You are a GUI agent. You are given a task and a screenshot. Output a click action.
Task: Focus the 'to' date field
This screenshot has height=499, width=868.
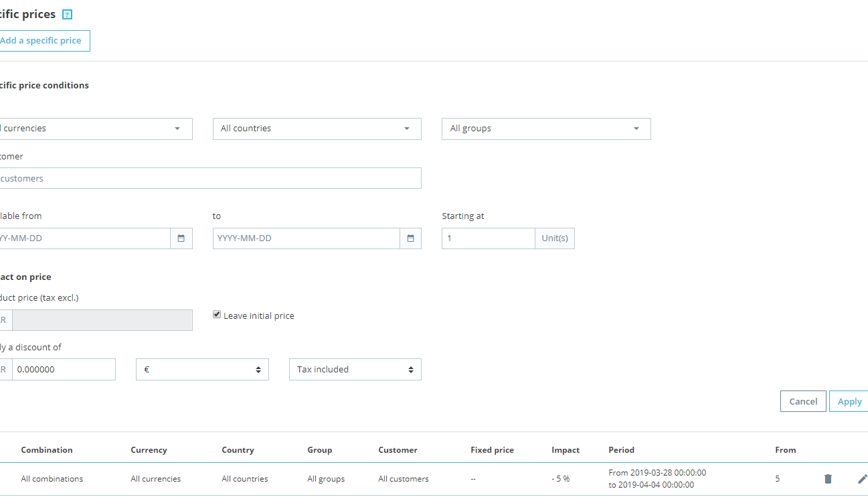pyautogui.click(x=307, y=238)
